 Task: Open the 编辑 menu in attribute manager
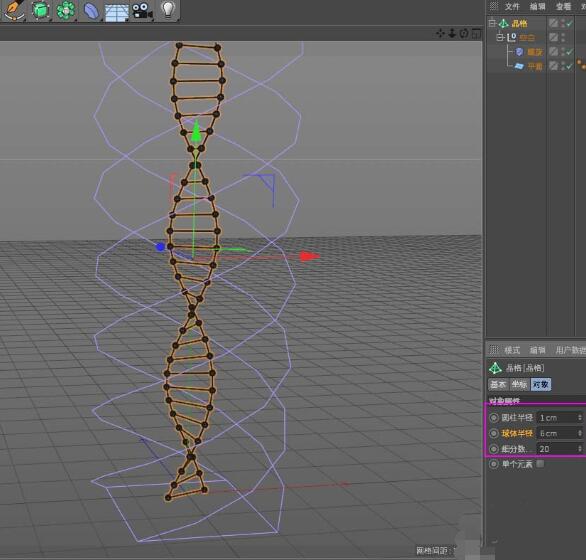click(537, 350)
